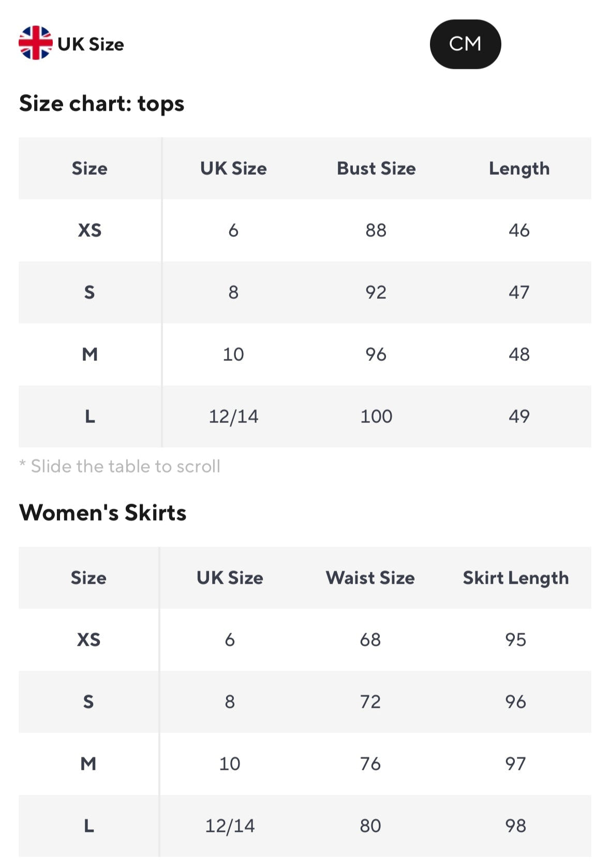Viewport: 610px width, 868px height.
Task: Click the skirt length value 98
Action: coord(515,826)
